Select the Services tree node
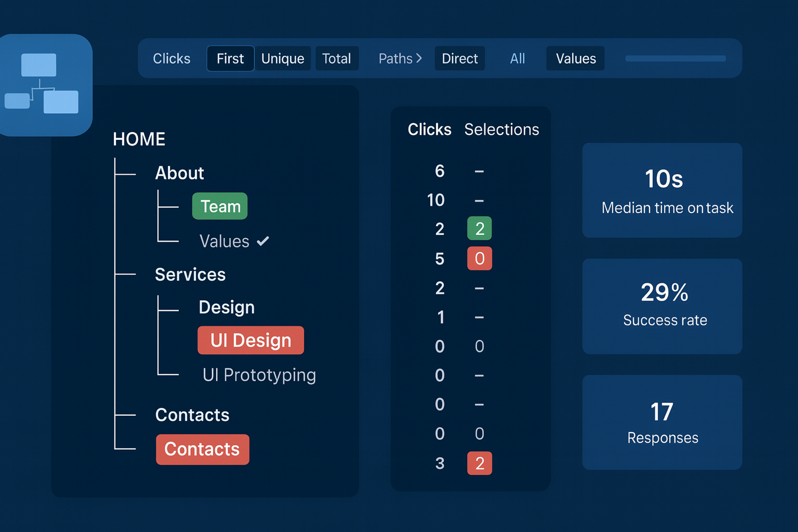 pos(190,275)
